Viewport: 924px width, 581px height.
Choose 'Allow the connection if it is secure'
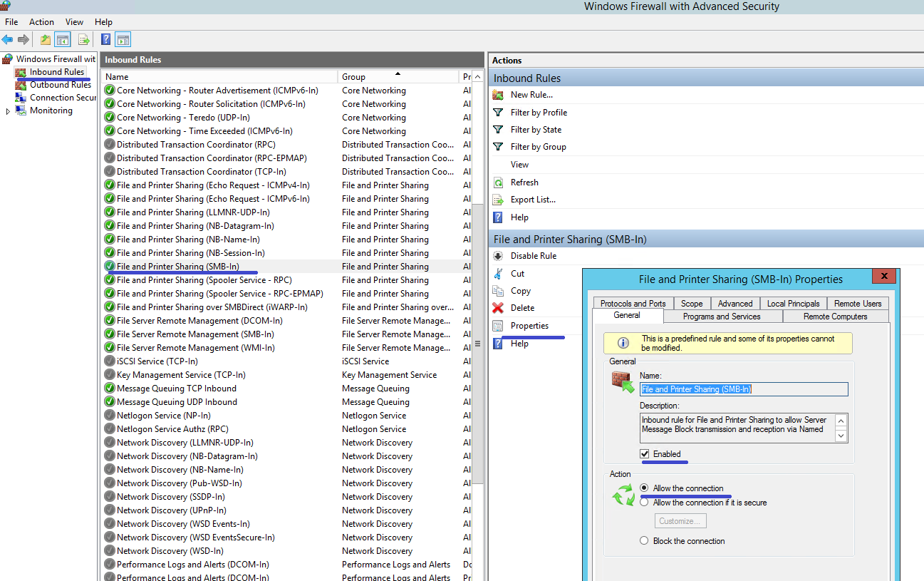point(644,503)
